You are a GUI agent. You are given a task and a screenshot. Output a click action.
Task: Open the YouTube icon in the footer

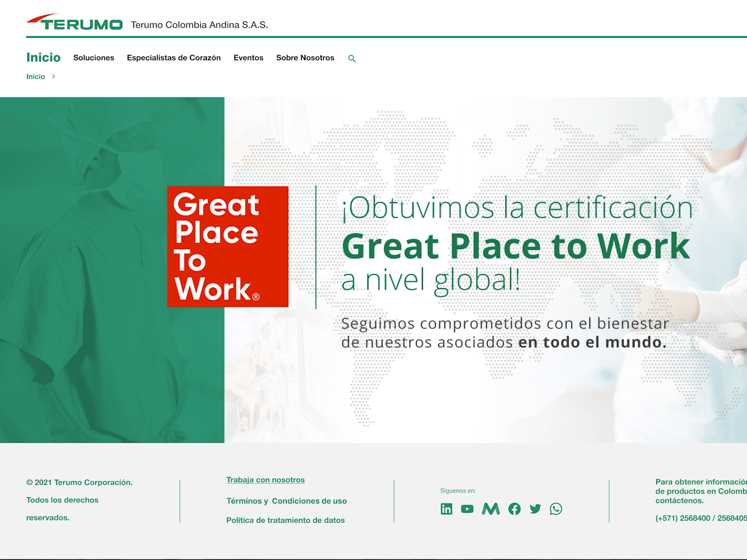[x=467, y=509]
